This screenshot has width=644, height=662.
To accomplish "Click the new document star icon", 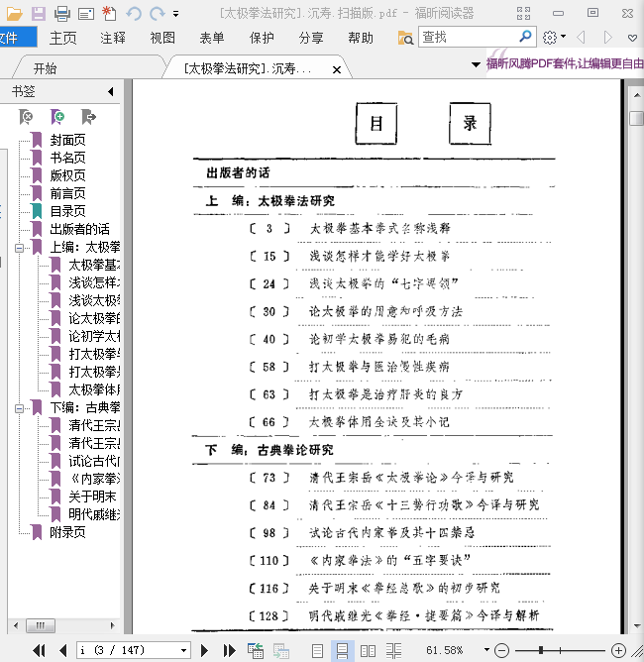I will point(109,14).
